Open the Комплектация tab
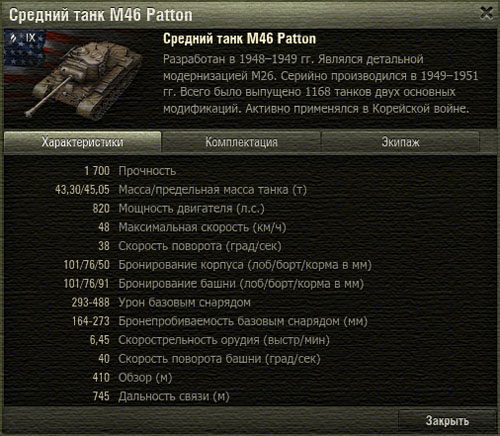This screenshot has width=500, height=436. [241, 142]
